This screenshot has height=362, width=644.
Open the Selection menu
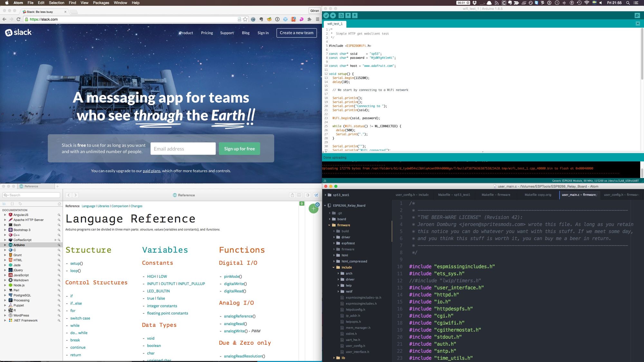[57, 3]
